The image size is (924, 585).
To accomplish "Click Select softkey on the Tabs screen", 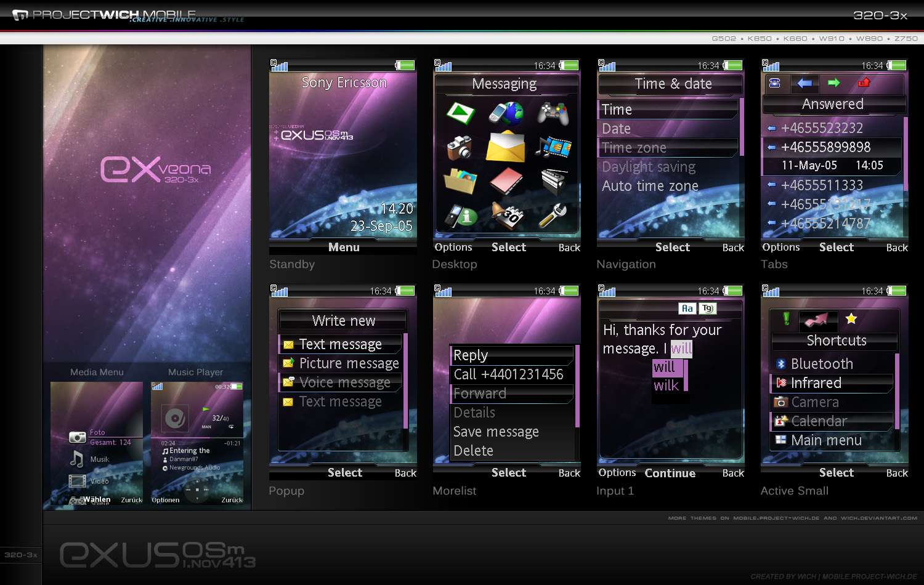I will (x=837, y=247).
